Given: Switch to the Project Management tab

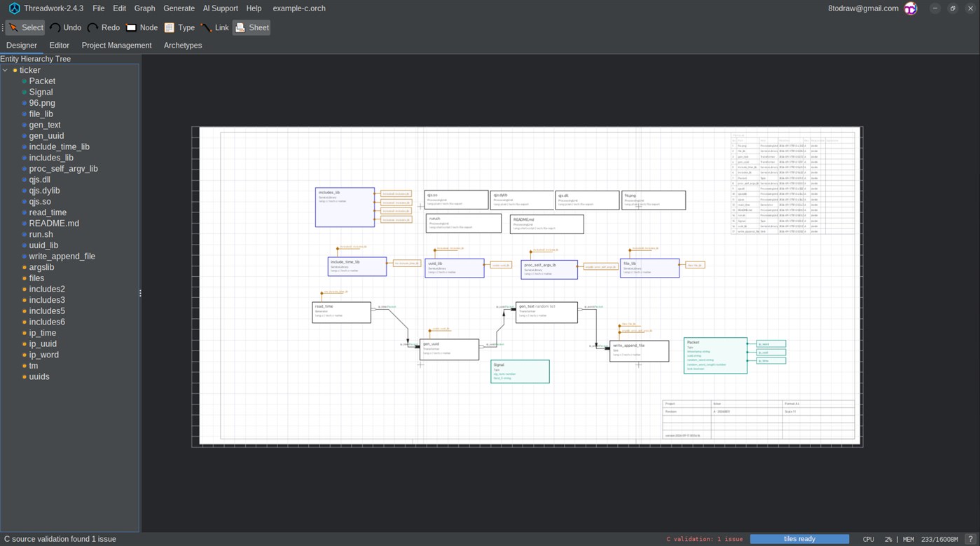Looking at the screenshot, I should click(x=116, y=46).
